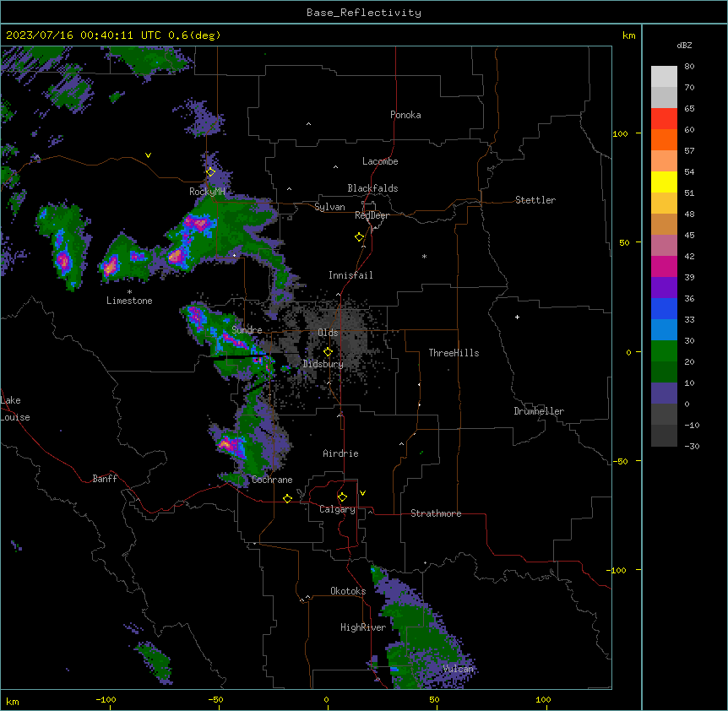The width and height of the screenshot is (728, 711).
Task: Click the Sylvan label
Action: [329, 207]
